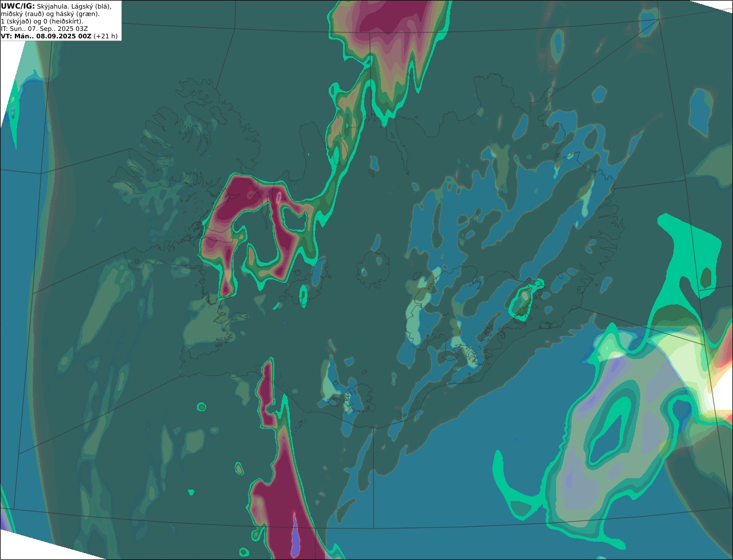Click the line "1 (skýjað) og 0 (heiðskírt)."
733x560 pixels.
click(x=42, y=21)
